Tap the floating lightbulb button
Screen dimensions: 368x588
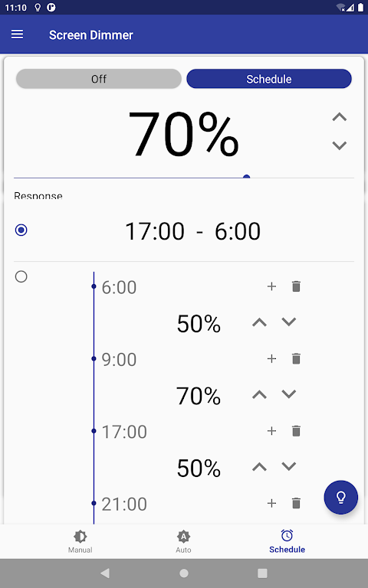click(x=341, y=497)
